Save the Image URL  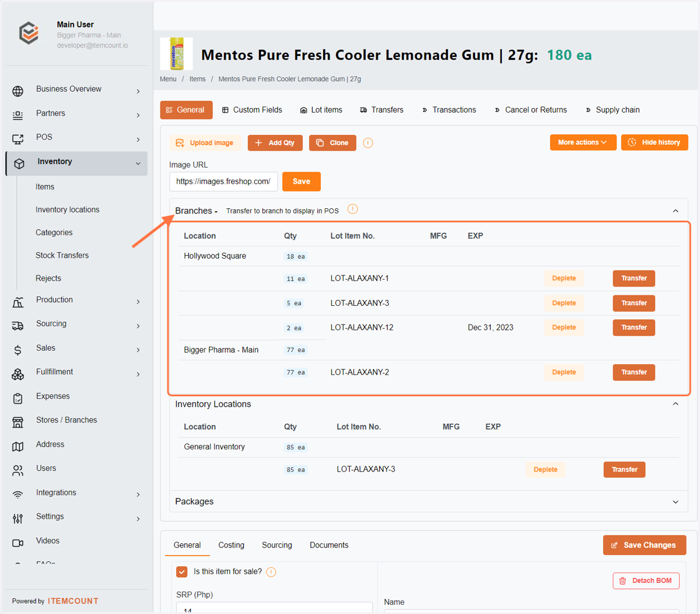click(x=301, y=182)
